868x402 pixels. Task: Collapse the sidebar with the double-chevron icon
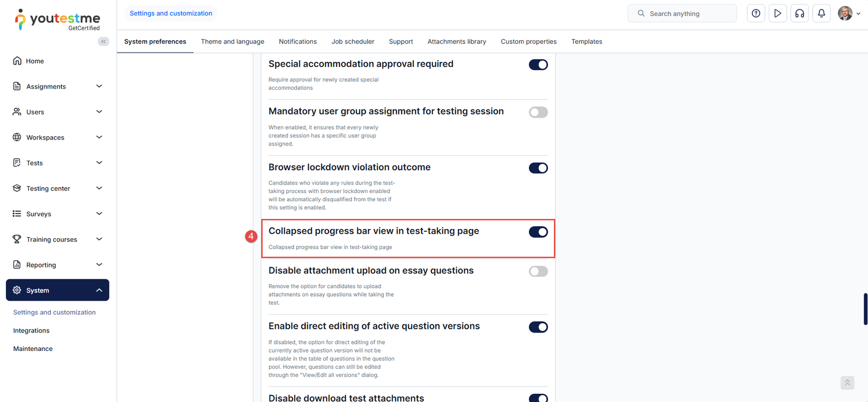tap(103, 41)
